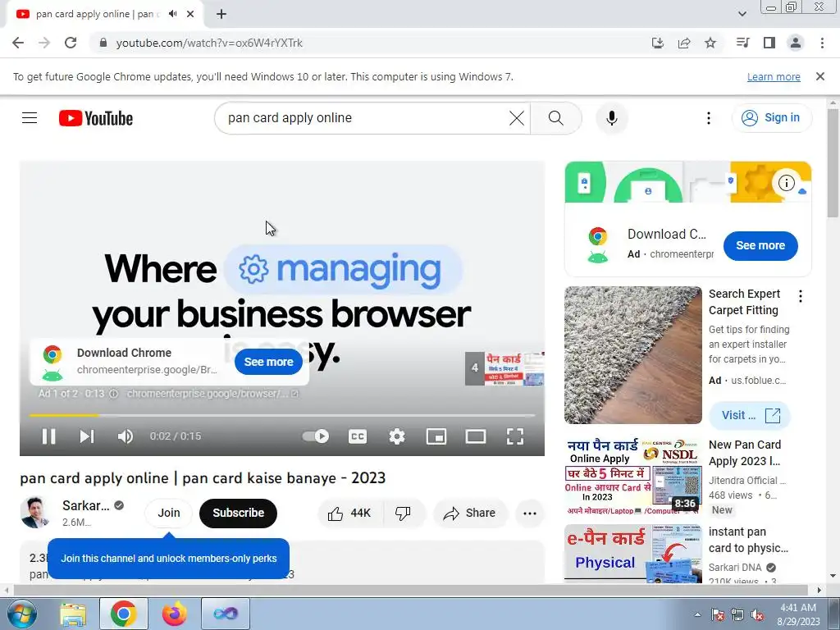Subscribe to the channel
The height and width of the screenshot is (630, 840).
239,513
